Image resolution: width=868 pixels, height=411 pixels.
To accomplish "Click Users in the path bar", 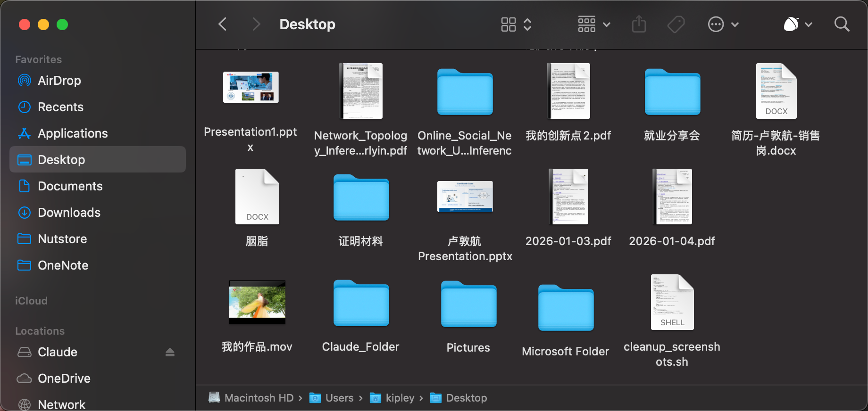I will click(339, 398).
